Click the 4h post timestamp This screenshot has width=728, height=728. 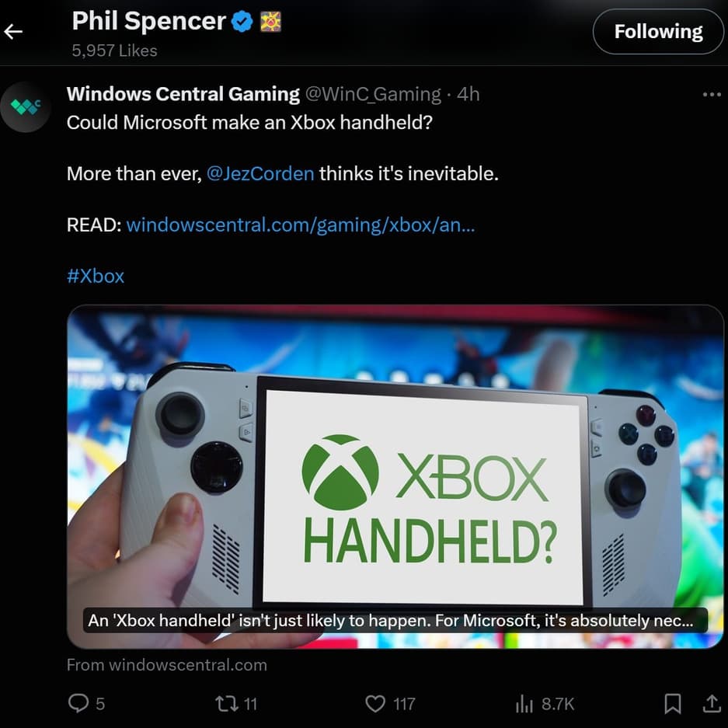click(468, 94)
